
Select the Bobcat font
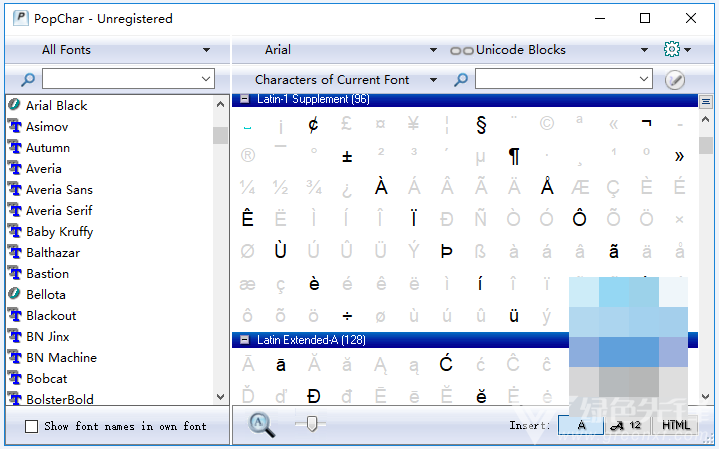pyautogui.click(x=47, y=379)
